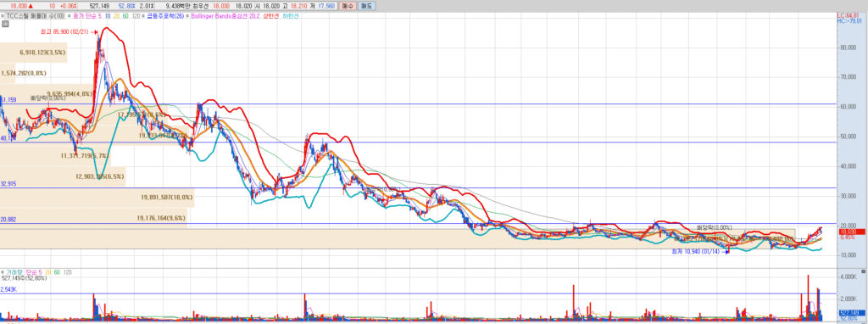Click the 2,543K volume line label

[8, 289]
